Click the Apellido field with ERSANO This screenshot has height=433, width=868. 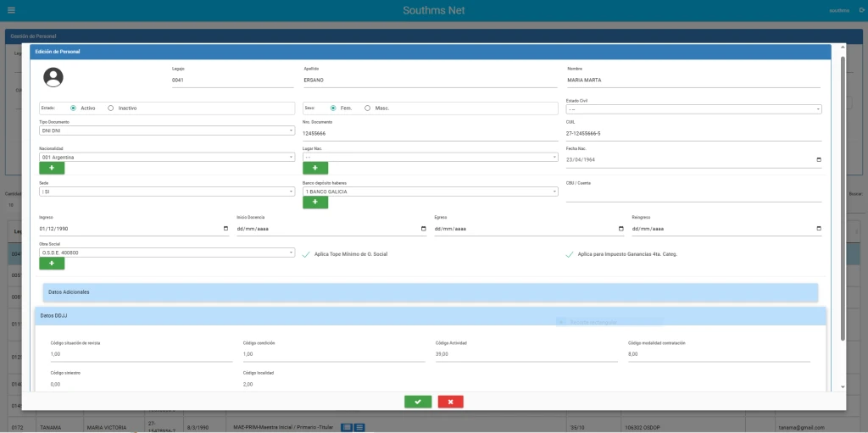click(x=430, y=80)
